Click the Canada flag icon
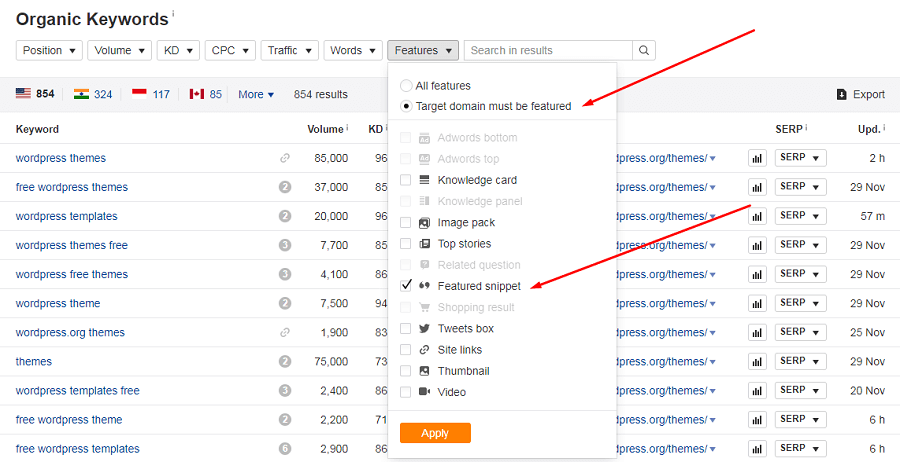900x462 pixels. [x=197, y=94]
